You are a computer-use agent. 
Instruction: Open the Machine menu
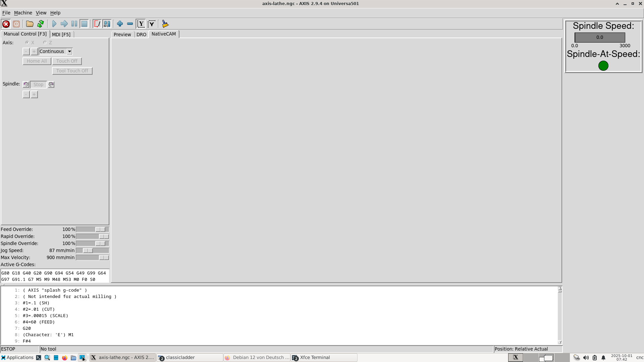tap(23, 13)
